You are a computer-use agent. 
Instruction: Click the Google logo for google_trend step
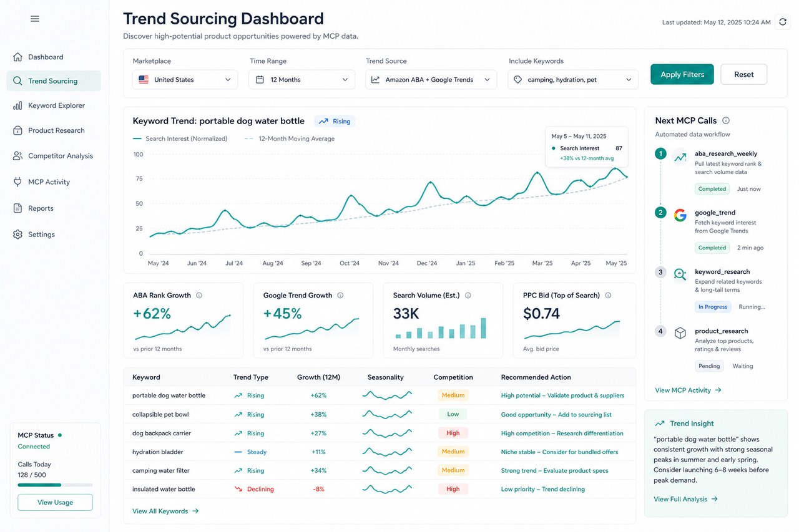680,215
